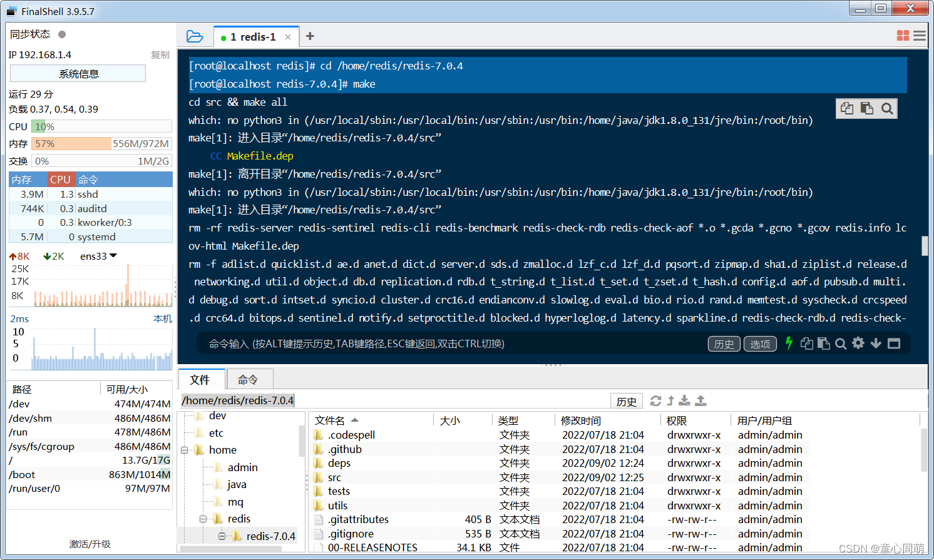This screenshot has width=934, height=560.
Task: Open the 系统信息 system info button
Action: (78, 73)
